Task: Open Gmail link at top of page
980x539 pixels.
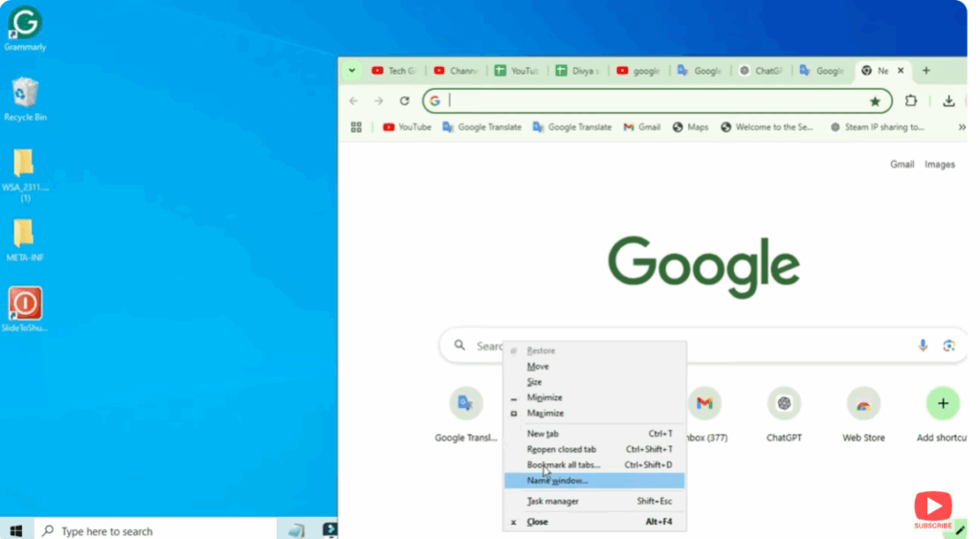Action: click(x=902, y=165)
